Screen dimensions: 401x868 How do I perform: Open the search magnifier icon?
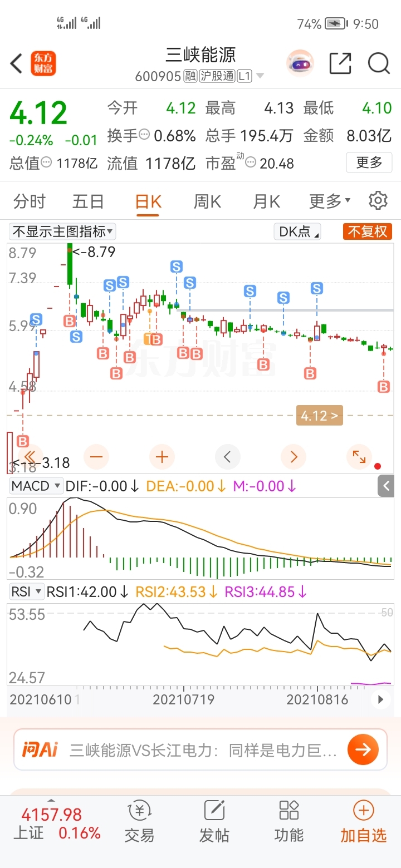379,63
